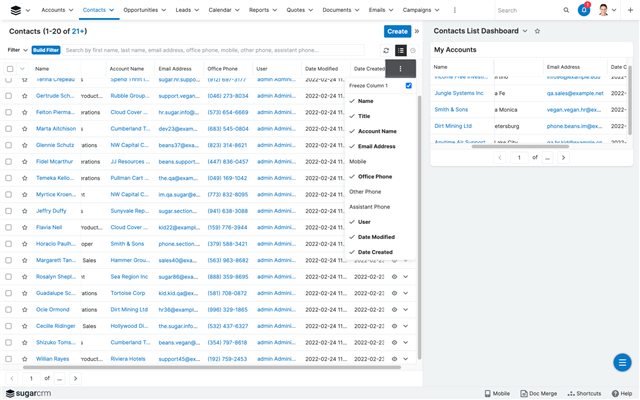Click the Create button

[397, 31]
